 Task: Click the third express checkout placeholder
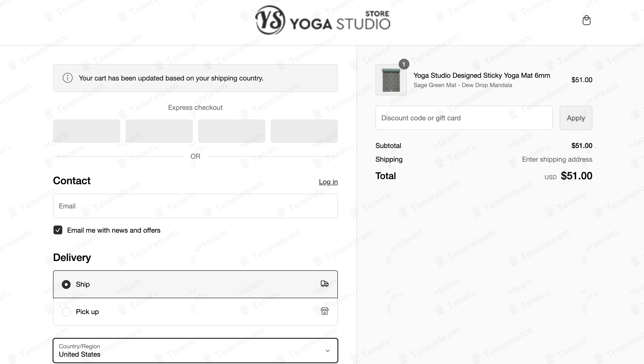click(232, 131)
